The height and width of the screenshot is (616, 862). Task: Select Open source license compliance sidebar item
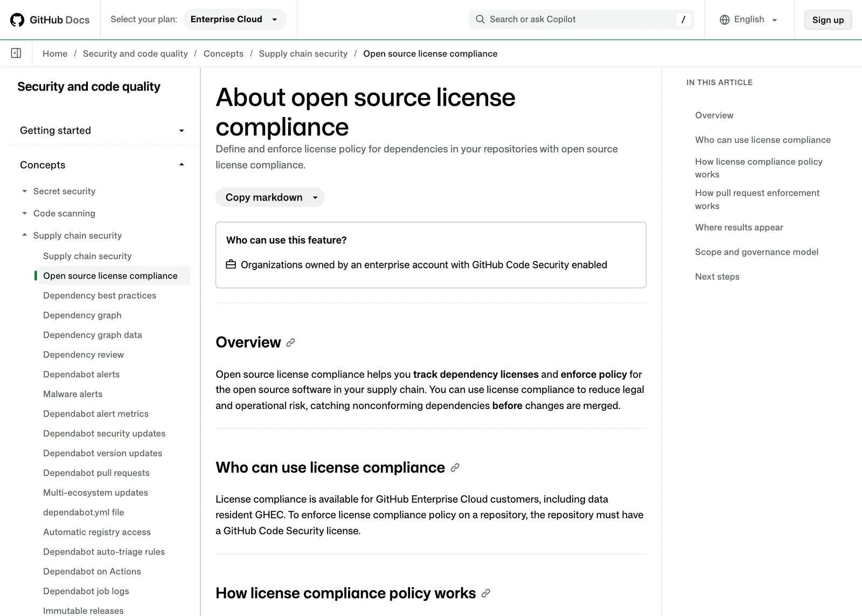click(x=114, y=275)
